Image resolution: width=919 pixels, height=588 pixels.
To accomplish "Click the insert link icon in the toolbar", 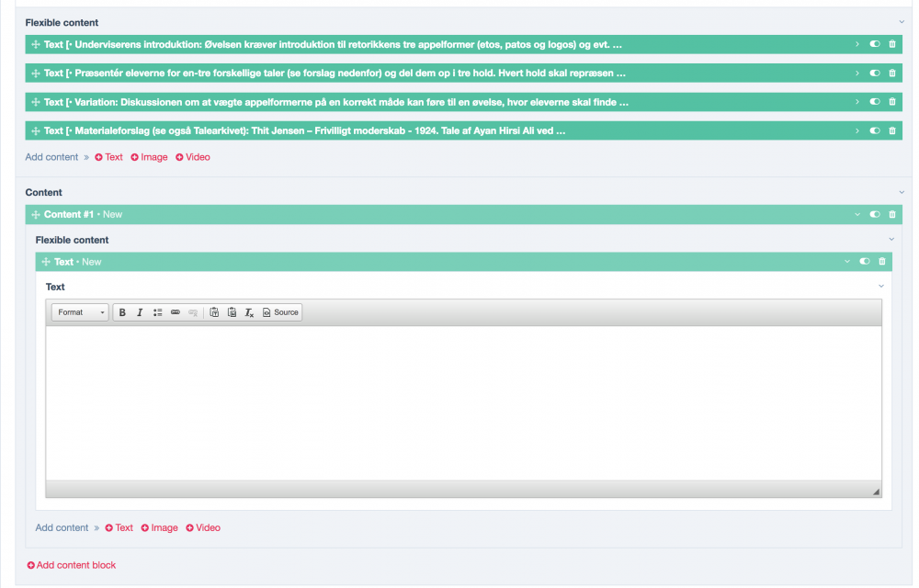I will (x=175, y=312).
